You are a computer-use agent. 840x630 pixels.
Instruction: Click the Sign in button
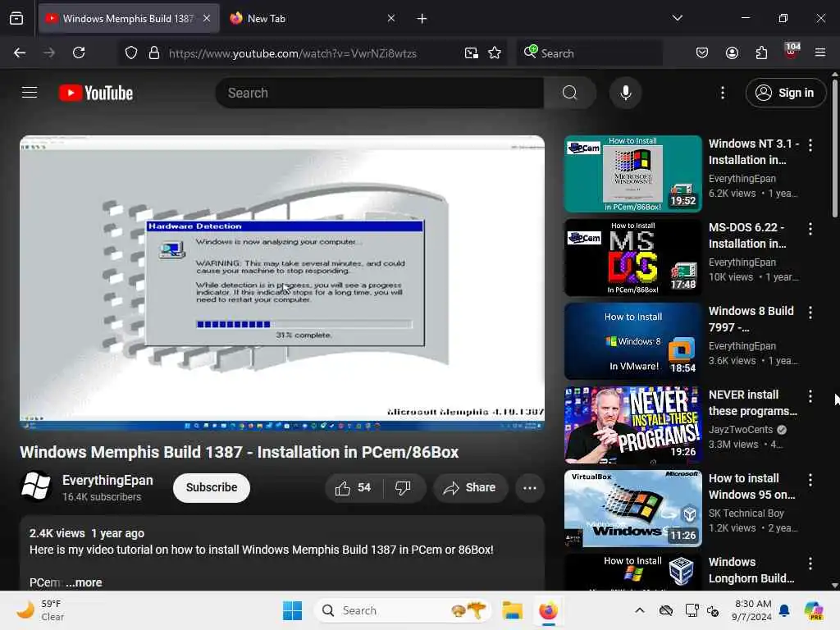[785, 93]
